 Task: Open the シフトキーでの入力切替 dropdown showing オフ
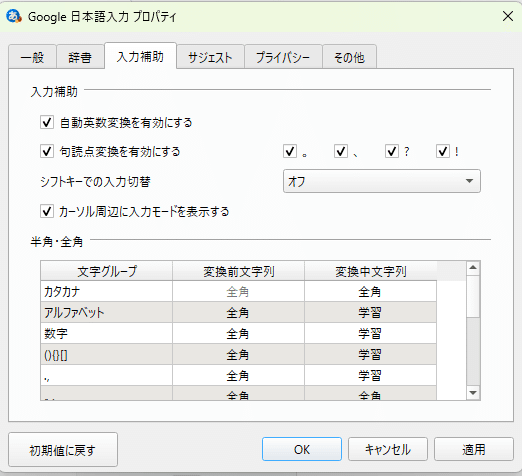coord(382,181)
